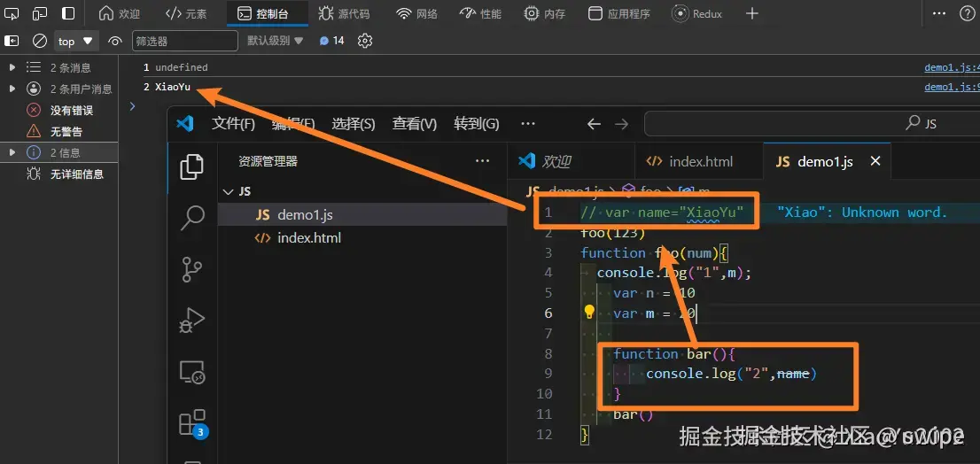Select demo1.js in the file explorer

click(362, 215)
